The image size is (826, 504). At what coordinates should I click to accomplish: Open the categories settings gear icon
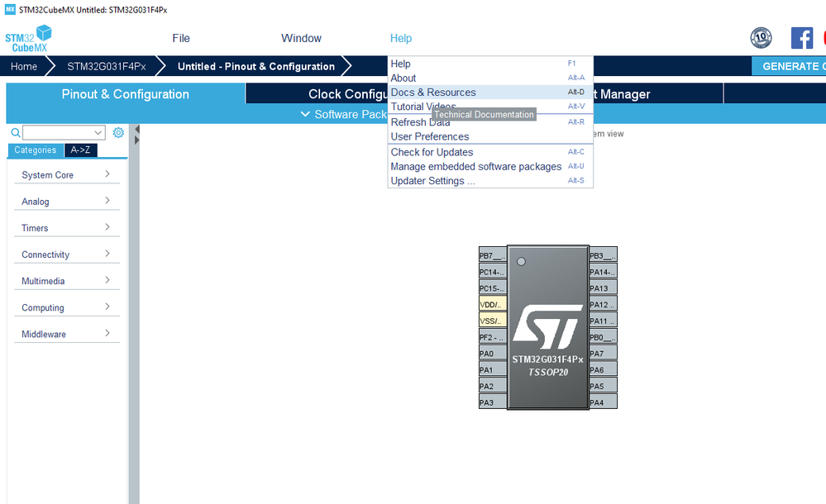point(118,133)
